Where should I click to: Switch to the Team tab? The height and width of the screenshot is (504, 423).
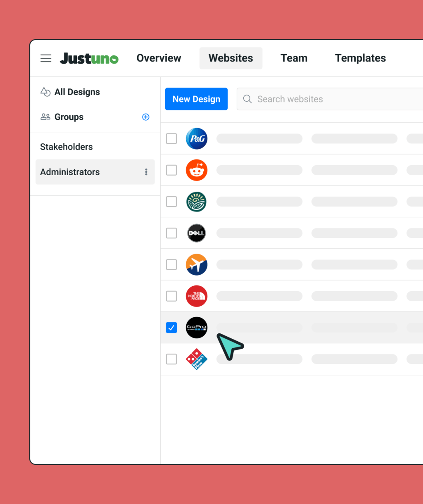(x=294, y=58)
